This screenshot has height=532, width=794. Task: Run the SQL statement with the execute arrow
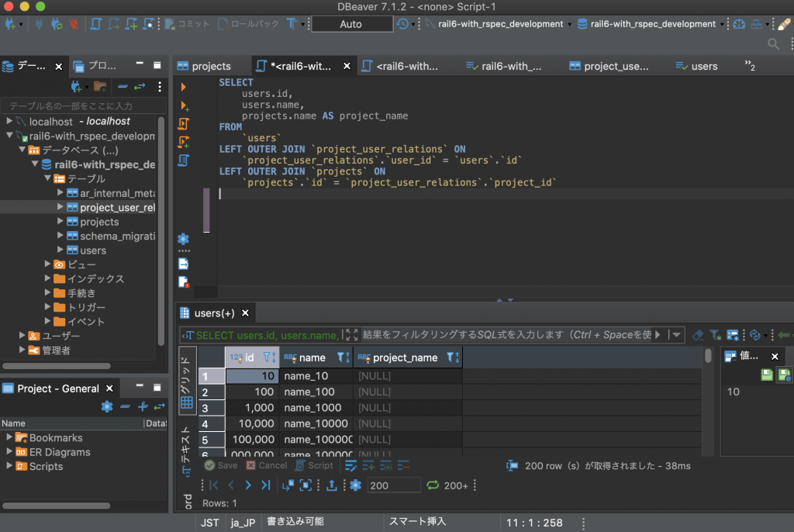point(184,87)
